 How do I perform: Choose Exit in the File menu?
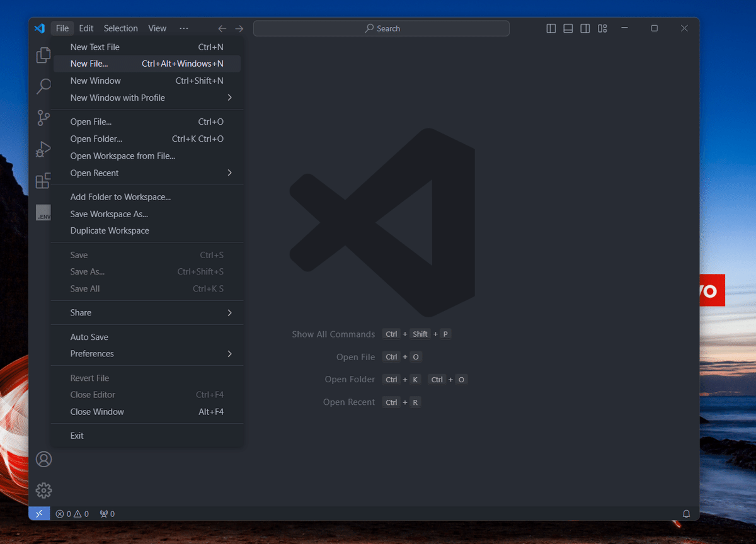[x=147, y=436]
